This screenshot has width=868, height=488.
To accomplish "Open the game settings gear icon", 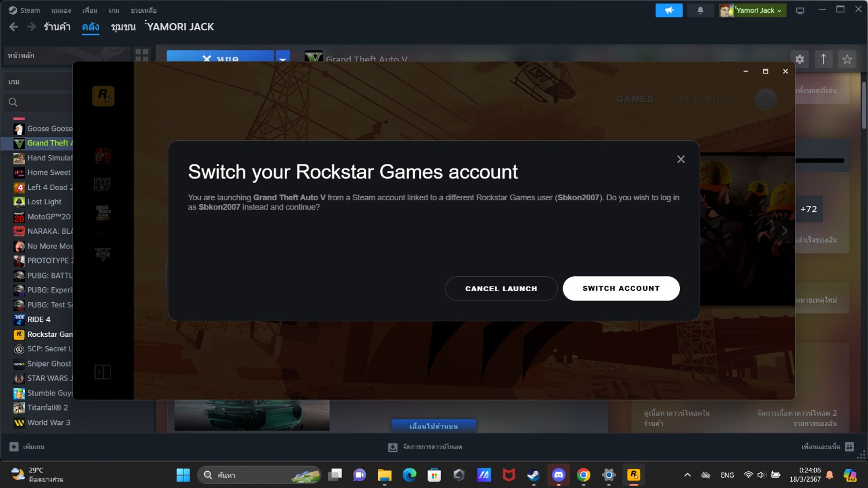I will [x=800, y=59].
